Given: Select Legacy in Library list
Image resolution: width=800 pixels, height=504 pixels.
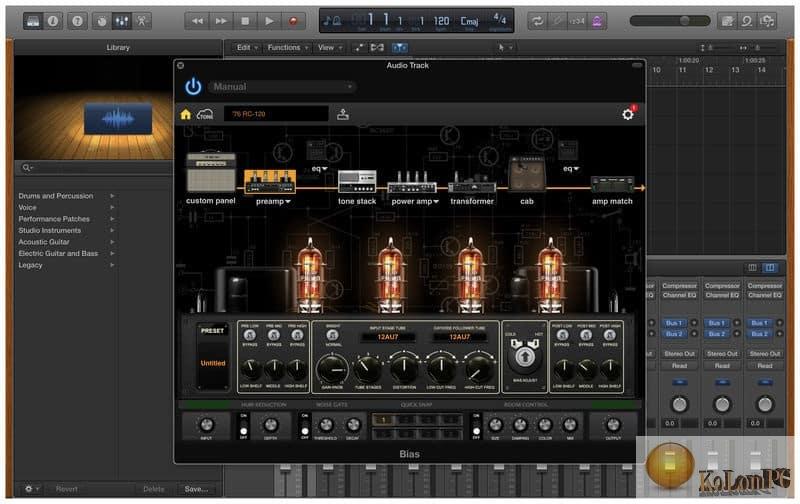Looking at the screenshot, I should pos(31,265).
